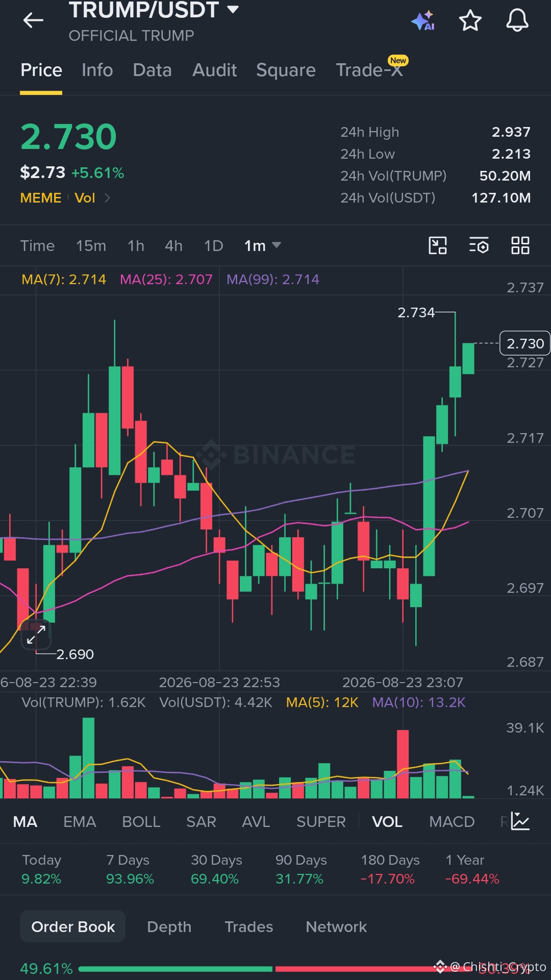Click the MEME category tag
Screen dimensions: 551x980
pos(41,198)
